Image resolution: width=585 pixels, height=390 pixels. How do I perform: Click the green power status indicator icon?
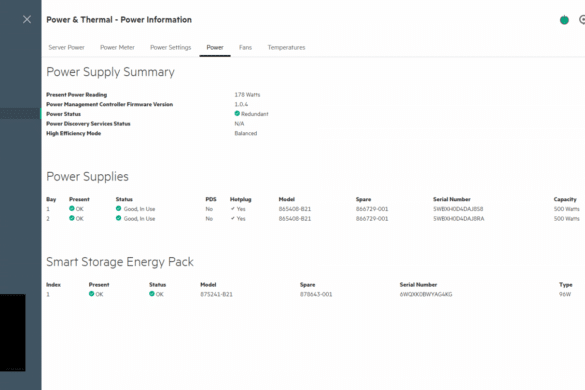coord(564,20)
